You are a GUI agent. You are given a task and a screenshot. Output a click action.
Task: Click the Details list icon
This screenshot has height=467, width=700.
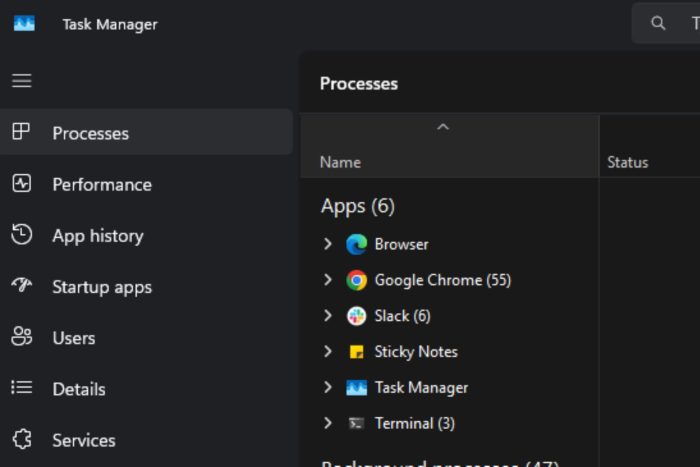(x=21, y=388)
